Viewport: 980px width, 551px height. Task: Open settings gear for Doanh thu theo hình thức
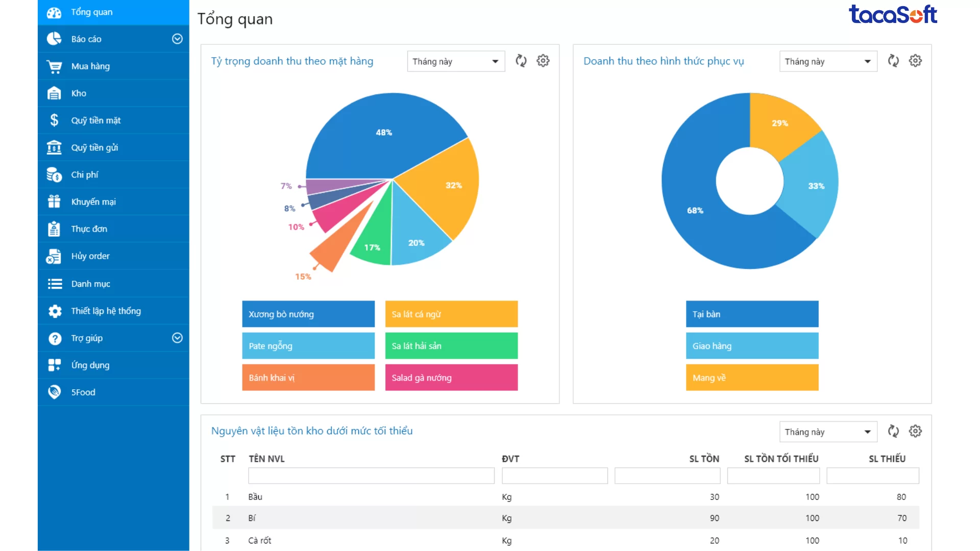915,61
